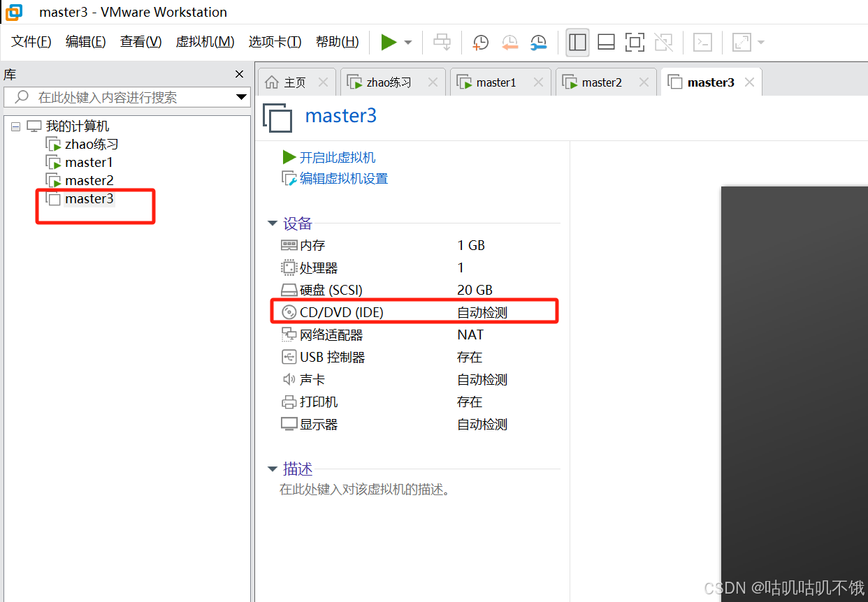
Task: Click the green power-on play toolbar button
Action: [389, 42]
